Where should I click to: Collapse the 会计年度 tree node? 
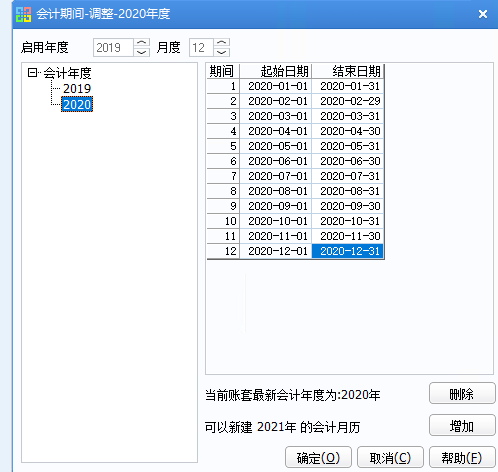click(32, 72)
